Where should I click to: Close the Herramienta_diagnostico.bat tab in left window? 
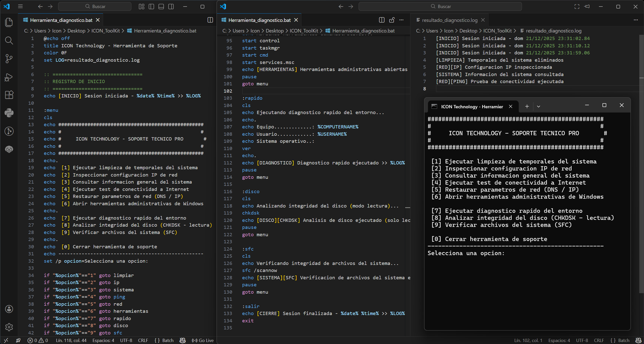tap(98, 20)
